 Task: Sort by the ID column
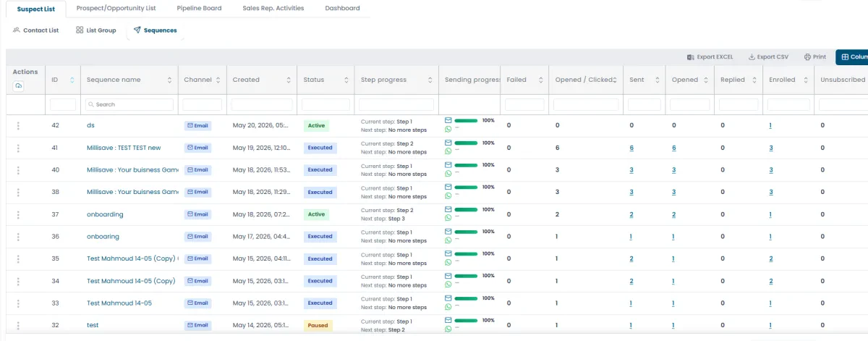(x=72, y=80)
